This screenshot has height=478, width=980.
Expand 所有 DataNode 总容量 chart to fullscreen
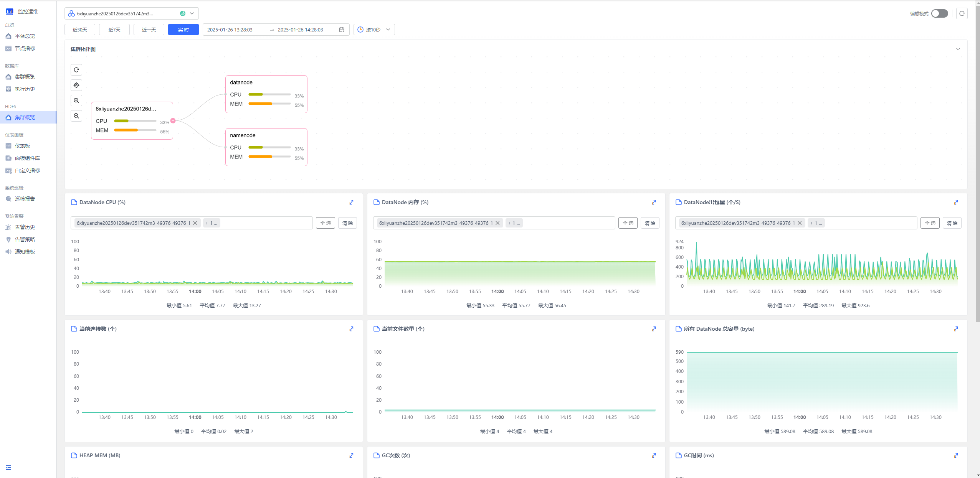(956, 329)
